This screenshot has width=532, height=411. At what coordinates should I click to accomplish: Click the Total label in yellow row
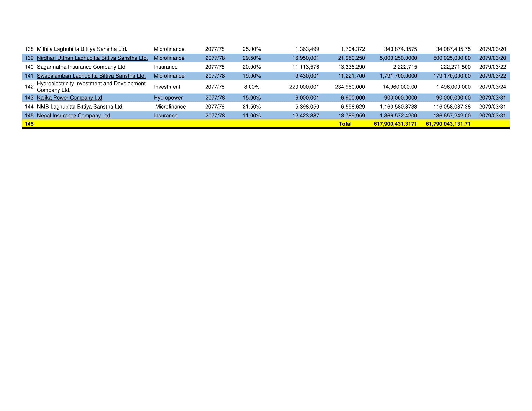point(345,124)
